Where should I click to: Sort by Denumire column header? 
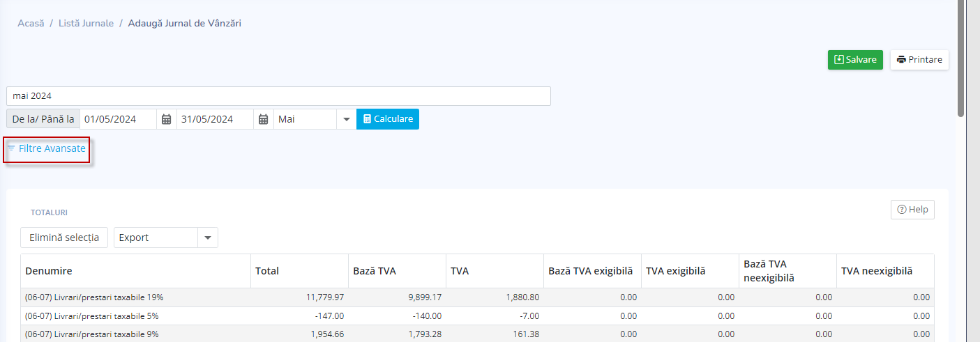pos(49,271)
